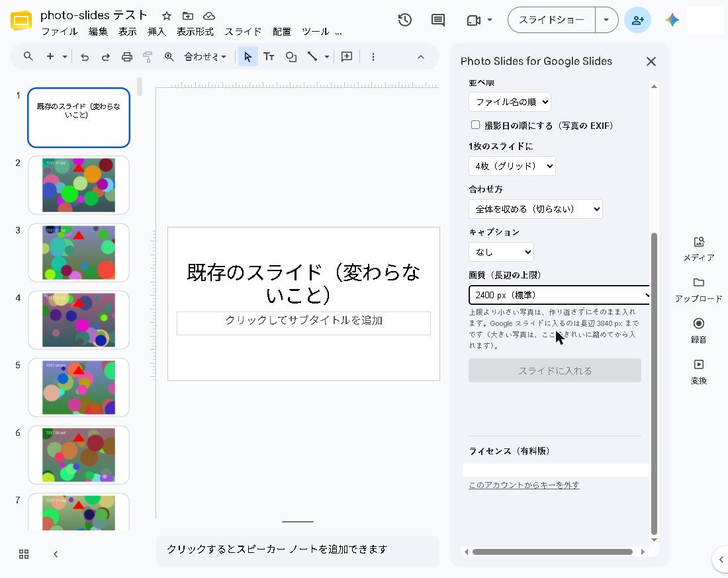Insert a shape
Image resolution: width=728 pixels, height=578 pixels.
pyautogui.click(x=291, y=57)
